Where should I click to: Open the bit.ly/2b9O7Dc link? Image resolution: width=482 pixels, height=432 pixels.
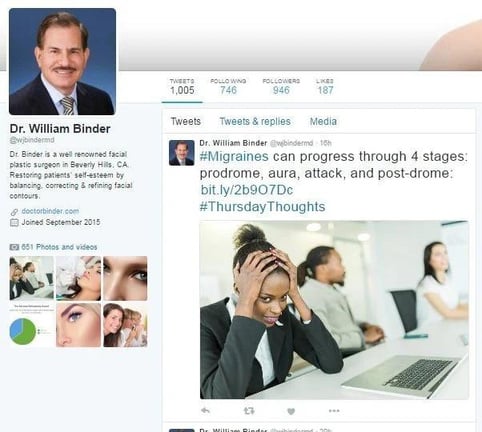tap(247, 190)
